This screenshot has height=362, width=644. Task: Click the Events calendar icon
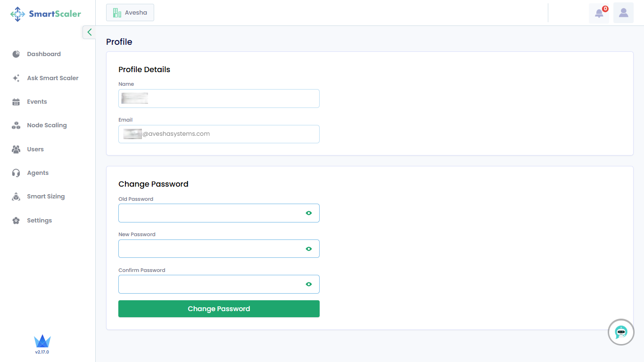16,102
